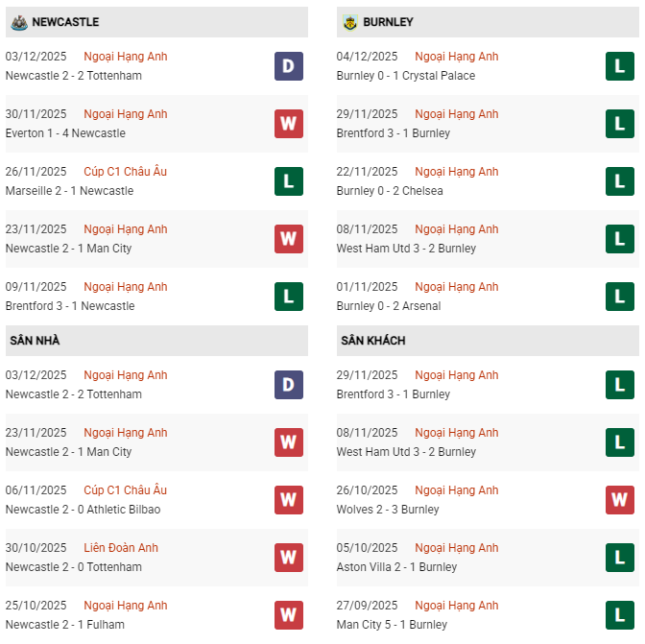Image resolution: width=645 pixels, height=644 pixels.
Task: Click draw badge for Newcastle 2-2 Tottenham on 03/12/2025 in the top Newcastle list
Action: point(289,66)
